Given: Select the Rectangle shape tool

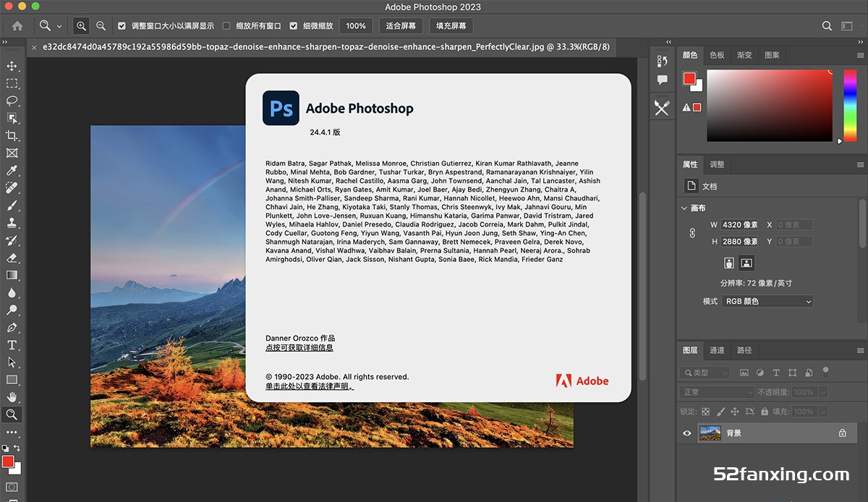Looking at the screenshot, I should click(x=12, y=380).
